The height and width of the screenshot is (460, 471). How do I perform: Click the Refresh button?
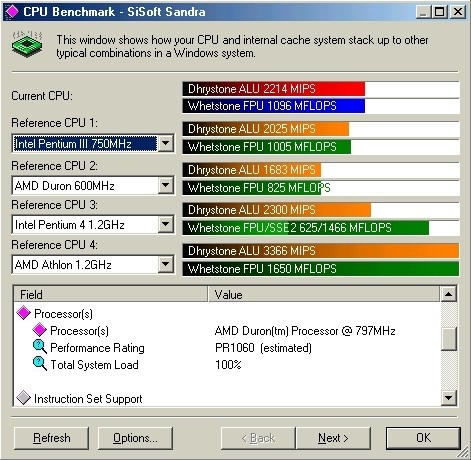[52, 438]
